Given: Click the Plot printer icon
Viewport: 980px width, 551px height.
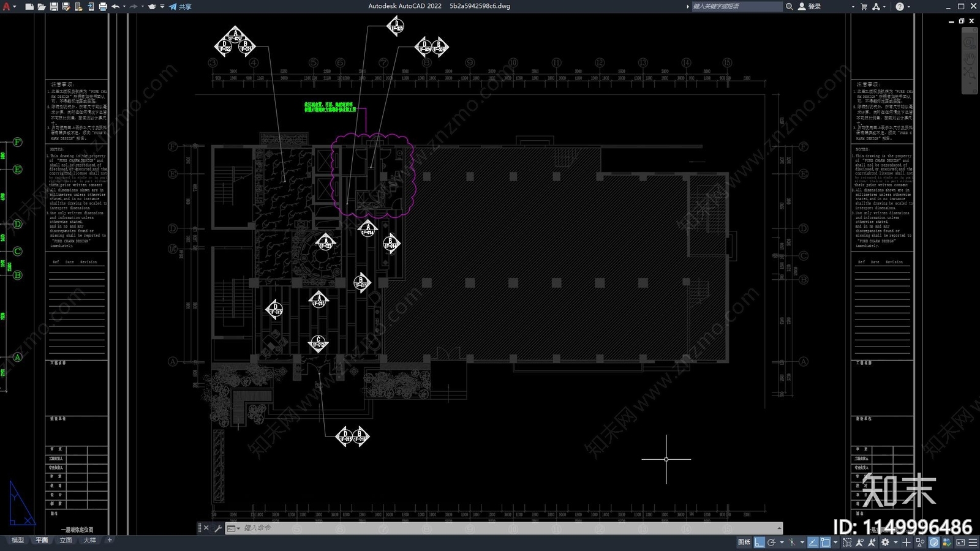Looking at the screenshot, I should coord(103,7).
